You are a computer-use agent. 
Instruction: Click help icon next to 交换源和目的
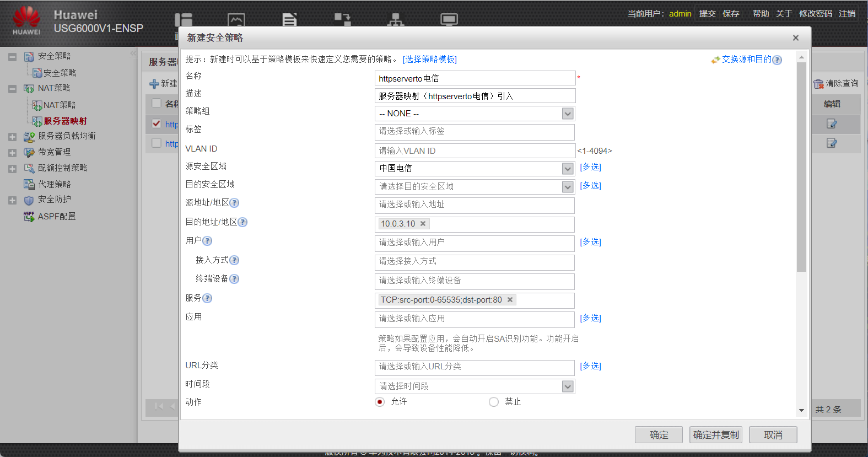pos(777,60)
